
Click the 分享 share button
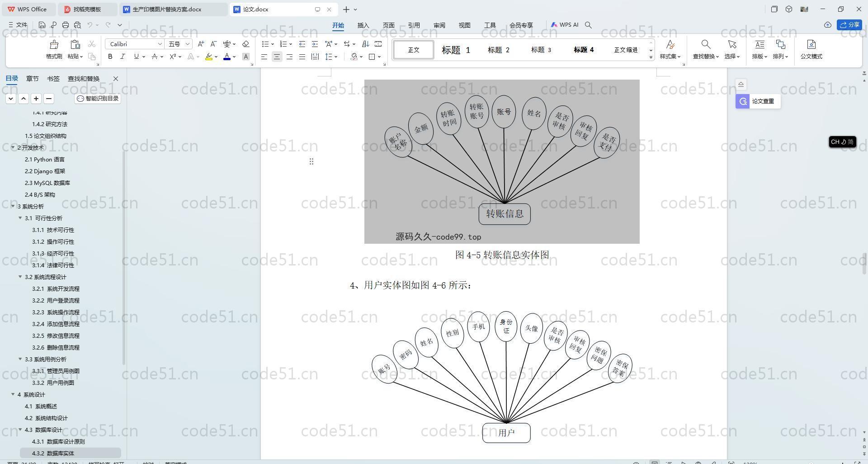pos(849,25)
